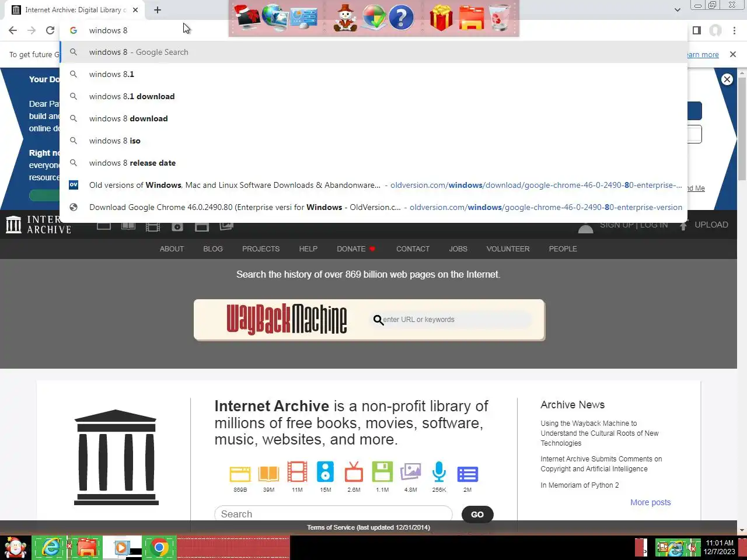Open the TV icon labeled 2.6M

tap(354, 472)
